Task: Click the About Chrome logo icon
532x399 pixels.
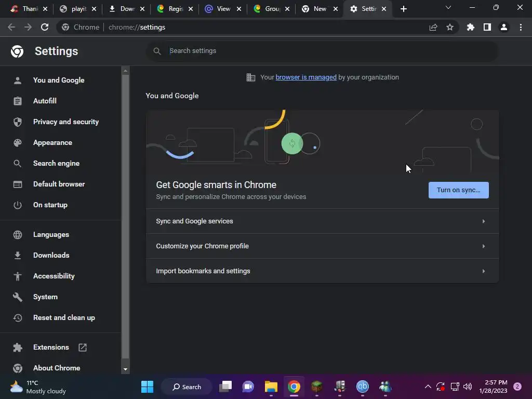Action: click(x=18, y=368)
